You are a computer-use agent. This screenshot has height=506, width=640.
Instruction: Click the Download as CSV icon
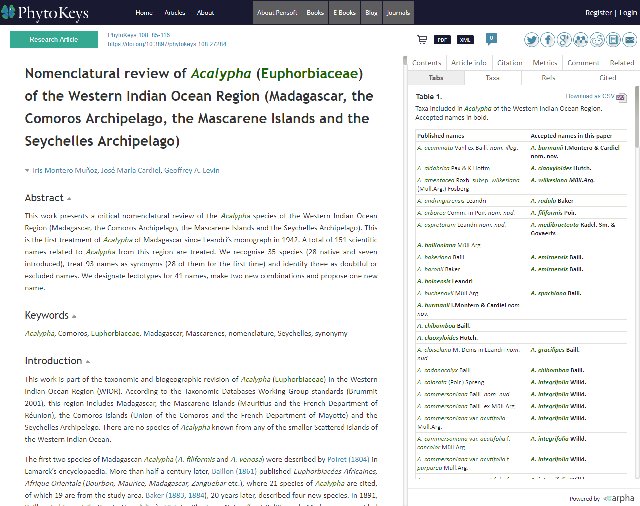click(621, 97)
